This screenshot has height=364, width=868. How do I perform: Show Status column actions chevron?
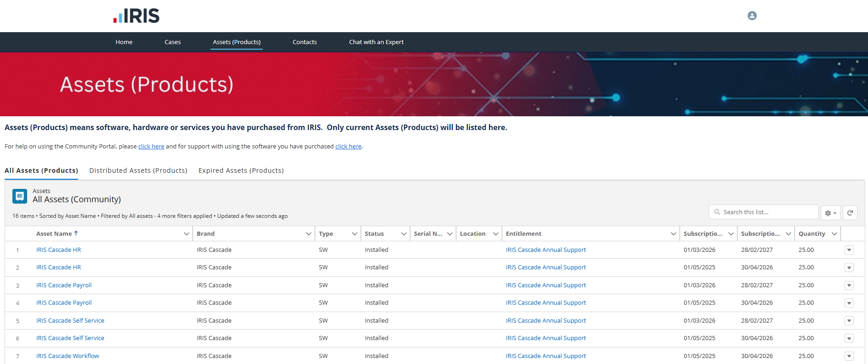click(404, 234)
